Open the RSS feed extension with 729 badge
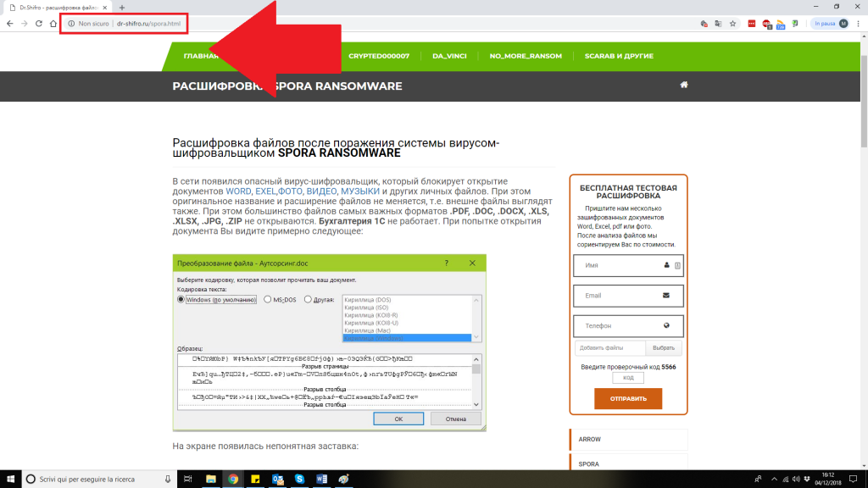Image resolution: width=868 pixels, height=488 pixels. click(x=781, y=25)
